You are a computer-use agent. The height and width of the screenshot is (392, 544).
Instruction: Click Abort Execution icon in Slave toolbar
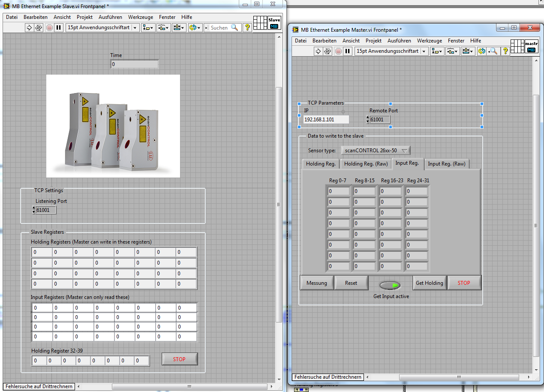[x=49, y=27]
